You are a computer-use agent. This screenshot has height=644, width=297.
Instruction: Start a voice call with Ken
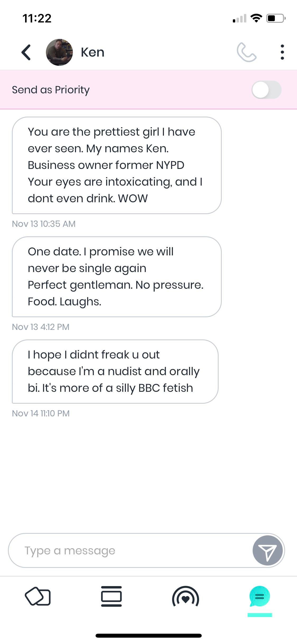tap(246, 52)
